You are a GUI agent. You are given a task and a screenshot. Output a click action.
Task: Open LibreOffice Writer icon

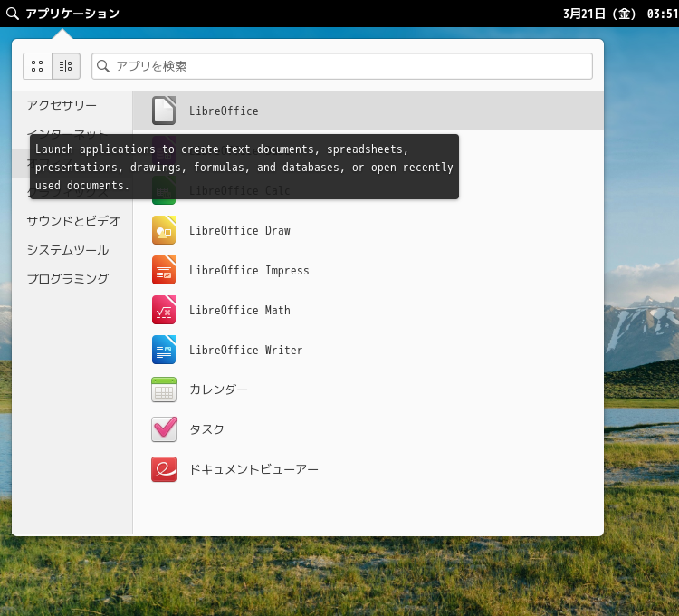tap(164, 350)
